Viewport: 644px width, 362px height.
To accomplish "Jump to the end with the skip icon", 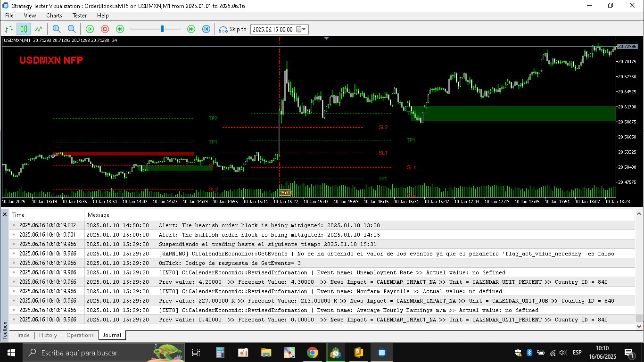I will click(206, 29).
